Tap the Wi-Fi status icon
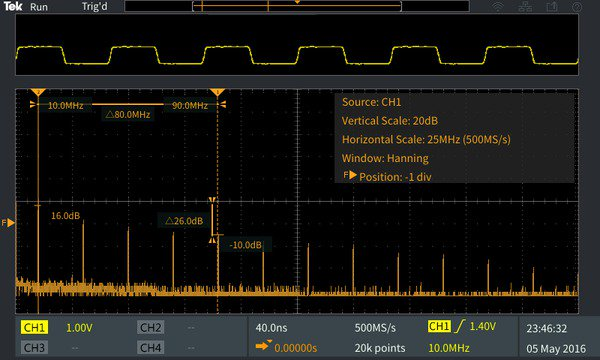Viewport: 600px width, 360px height. [498, 7]
